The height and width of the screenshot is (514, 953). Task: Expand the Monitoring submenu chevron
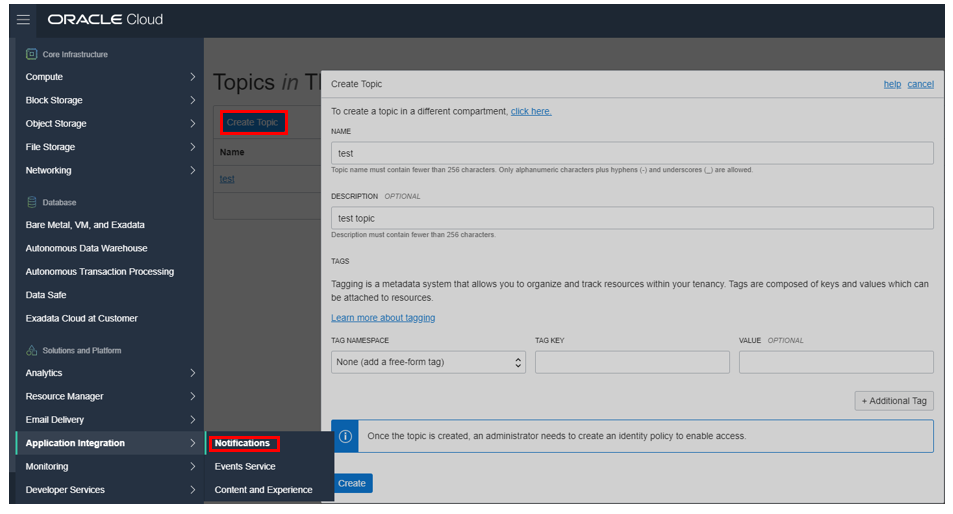coord(193,467)
